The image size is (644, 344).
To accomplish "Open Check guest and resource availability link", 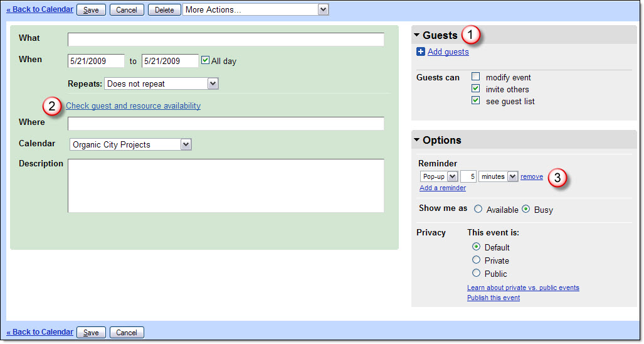I will (x=133, y=106).
